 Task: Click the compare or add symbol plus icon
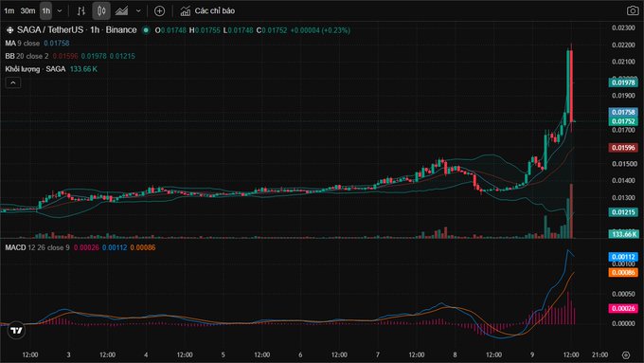coord(159,11)
